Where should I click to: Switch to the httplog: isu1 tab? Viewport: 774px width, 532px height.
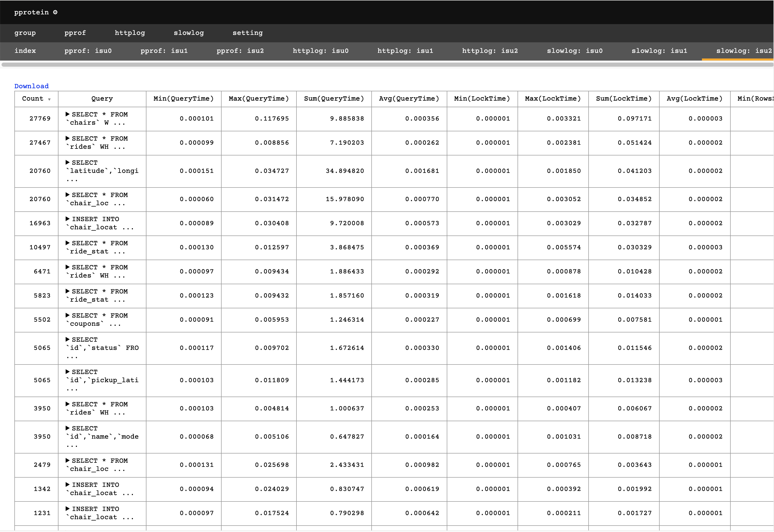[x=405, y=51]
